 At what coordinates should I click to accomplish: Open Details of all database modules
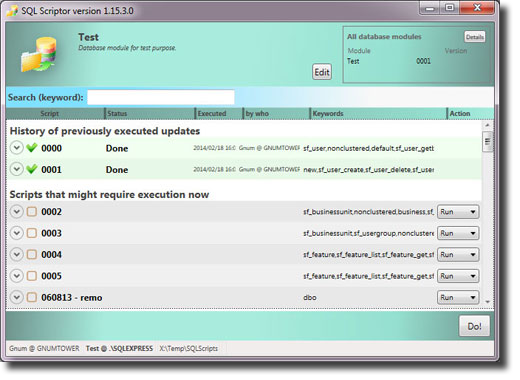click(x=475, y=37)
